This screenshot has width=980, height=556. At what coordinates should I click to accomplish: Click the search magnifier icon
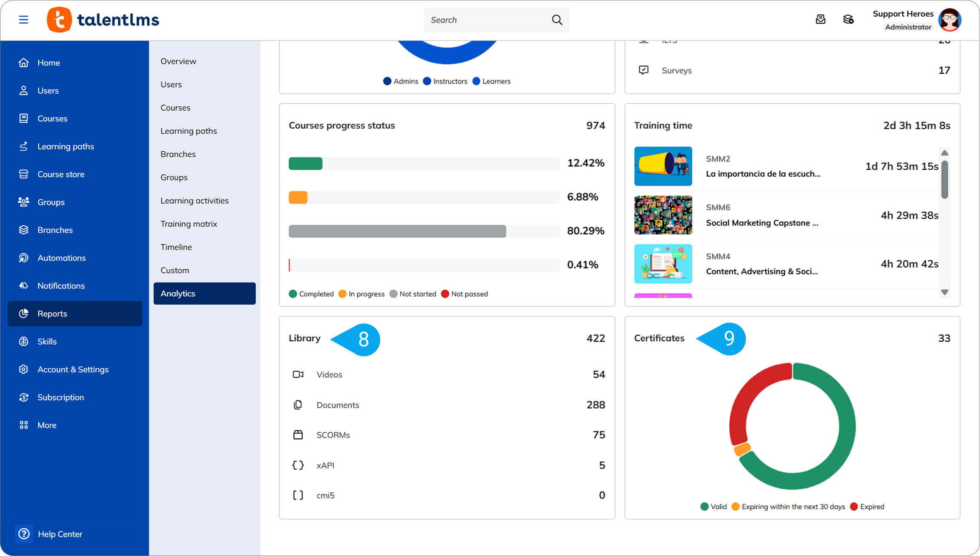coord(557,20)
